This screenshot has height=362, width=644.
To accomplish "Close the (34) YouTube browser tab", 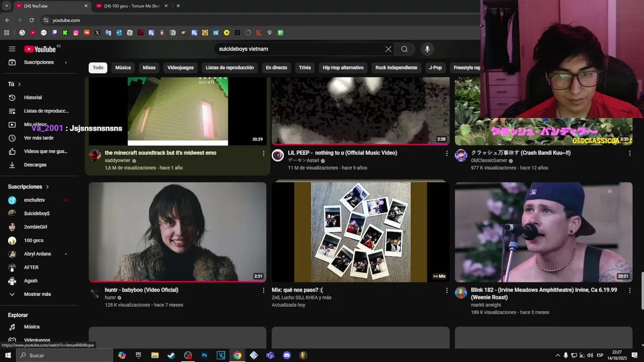I will (86, 6).
